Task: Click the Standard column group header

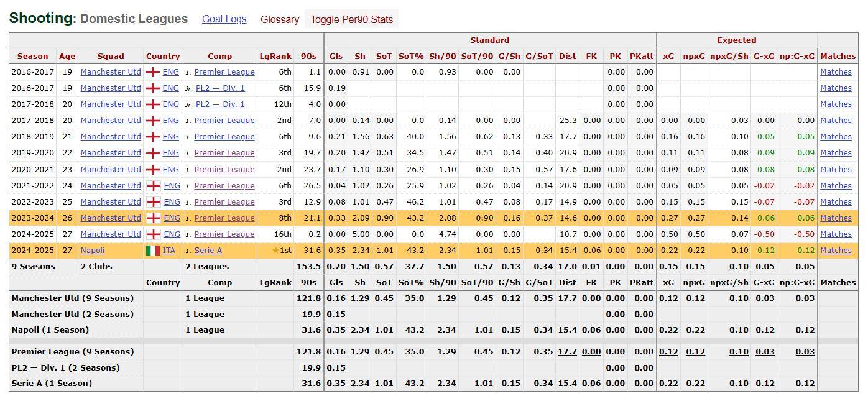Action: click(490, 40)
